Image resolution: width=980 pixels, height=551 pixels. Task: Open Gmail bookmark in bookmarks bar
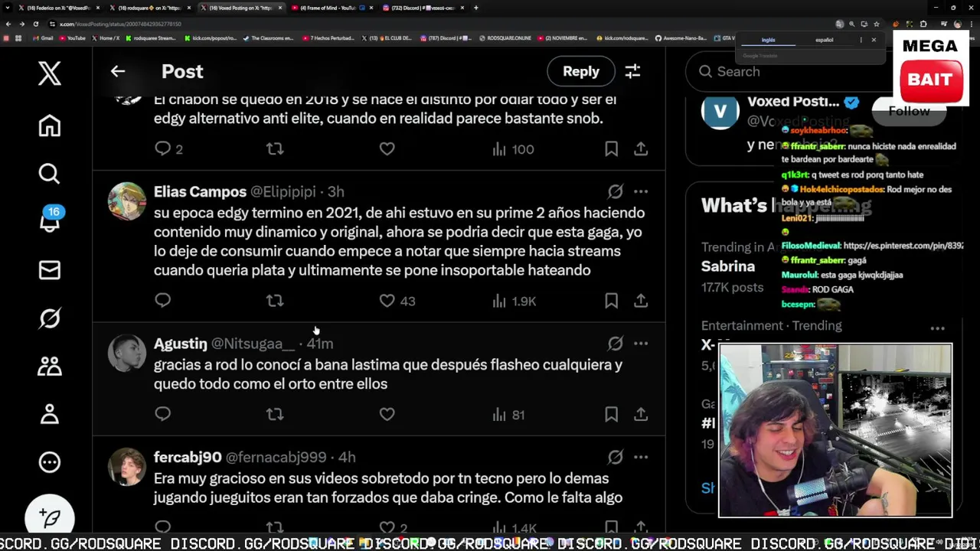(x=44, y=37)
